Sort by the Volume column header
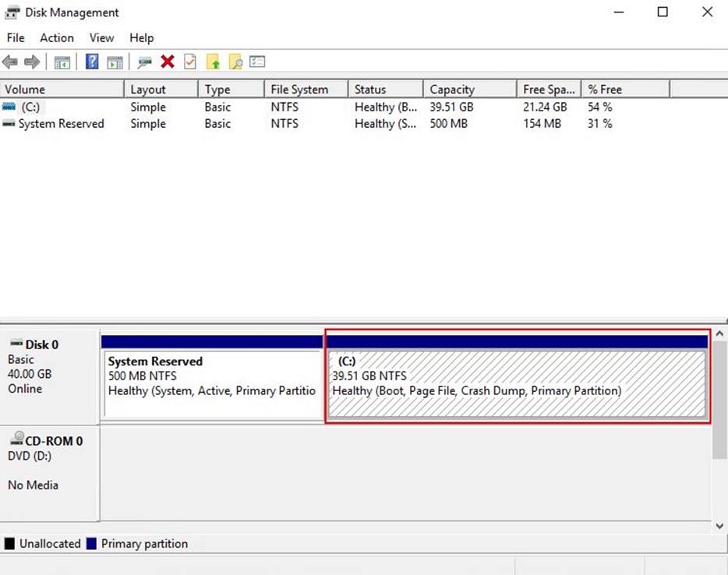This screenshot has height=575, width=728. pos(62,89)
